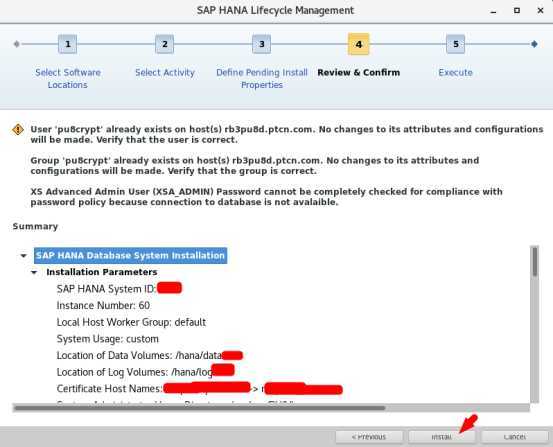
Task: Jump to step 3 numbered box
Action: (x=262, y=44)
